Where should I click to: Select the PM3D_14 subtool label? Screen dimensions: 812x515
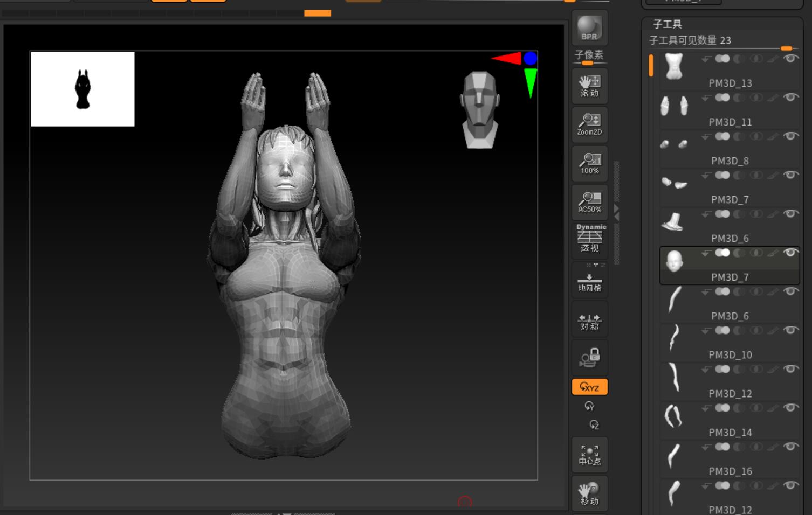click(730, 432)
